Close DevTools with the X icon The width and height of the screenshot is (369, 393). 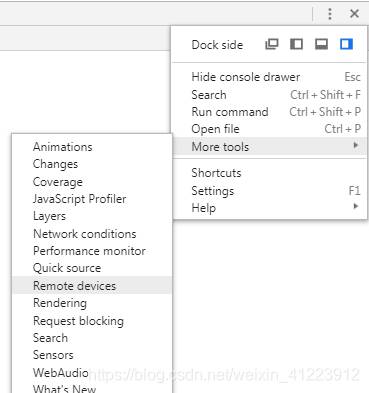pyautogui.click(x=354, y=14)
